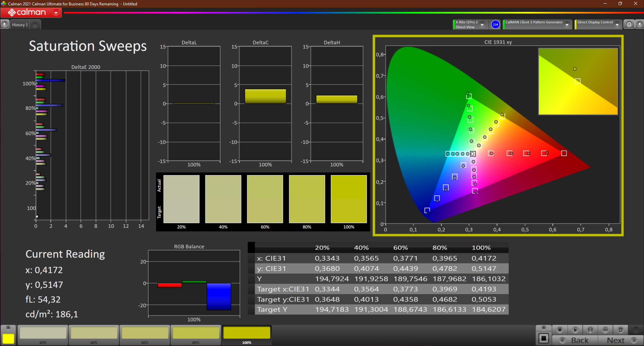Open the settings gear icon
This screenshot has width=644, height=346.
tap(629, 24)
